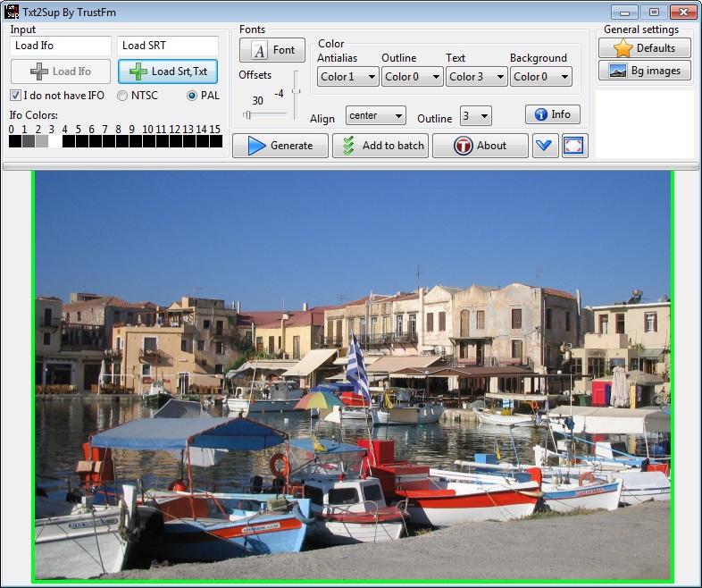Open the Font chooser button
This screenshot has height=588, width=702.
pos(272,50)
